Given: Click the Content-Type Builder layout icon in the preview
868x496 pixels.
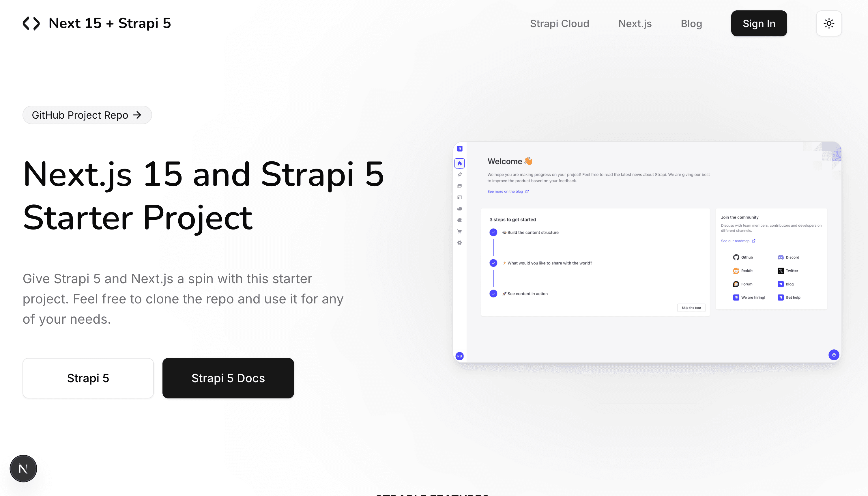Looking at the screenshot, I should pos(459,197).
